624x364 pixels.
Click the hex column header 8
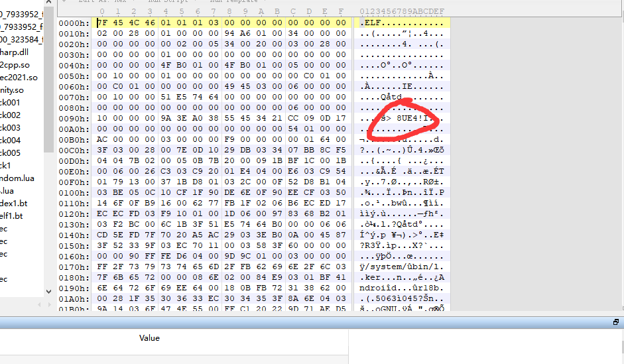(x=229, y=11)
